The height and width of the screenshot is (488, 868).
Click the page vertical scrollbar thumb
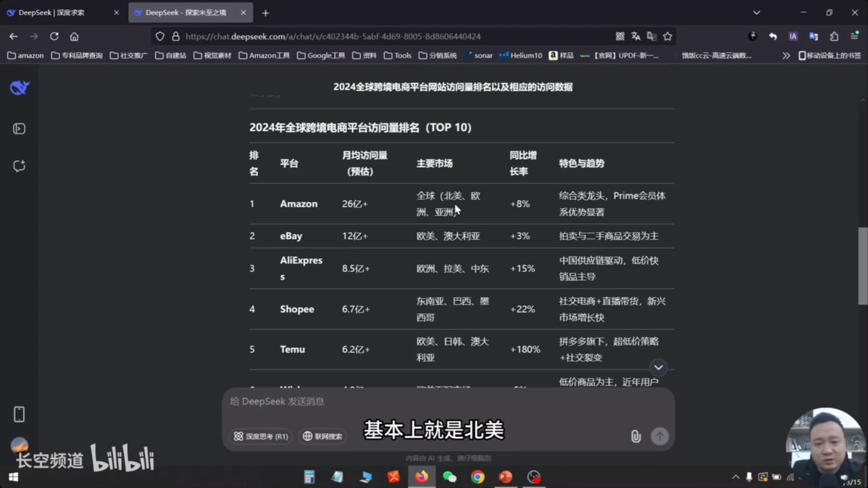point(863,266)
